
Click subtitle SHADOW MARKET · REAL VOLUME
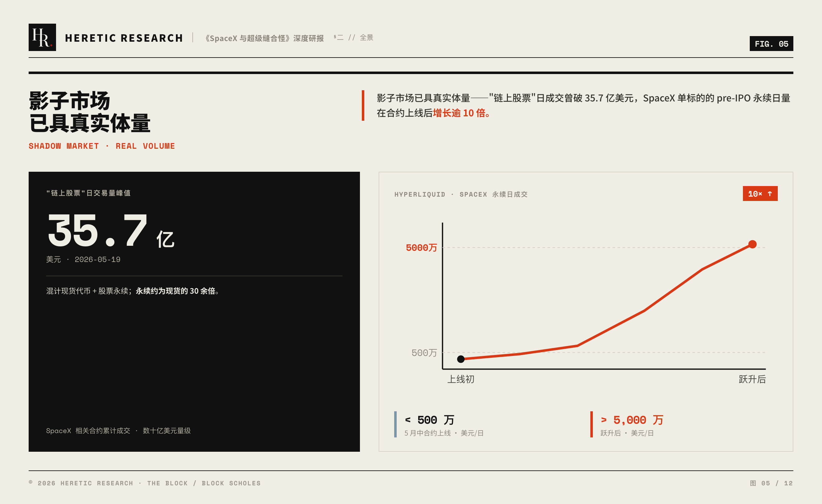tap(102, 146)
